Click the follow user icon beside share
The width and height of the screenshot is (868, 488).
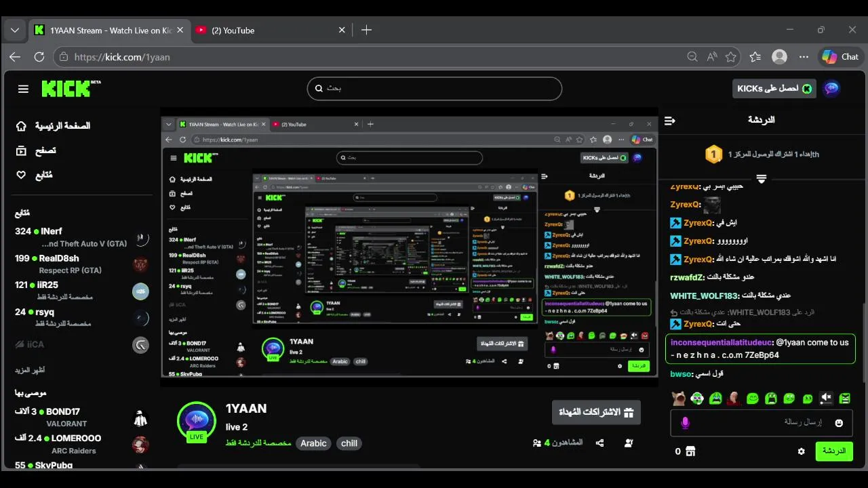629,443
